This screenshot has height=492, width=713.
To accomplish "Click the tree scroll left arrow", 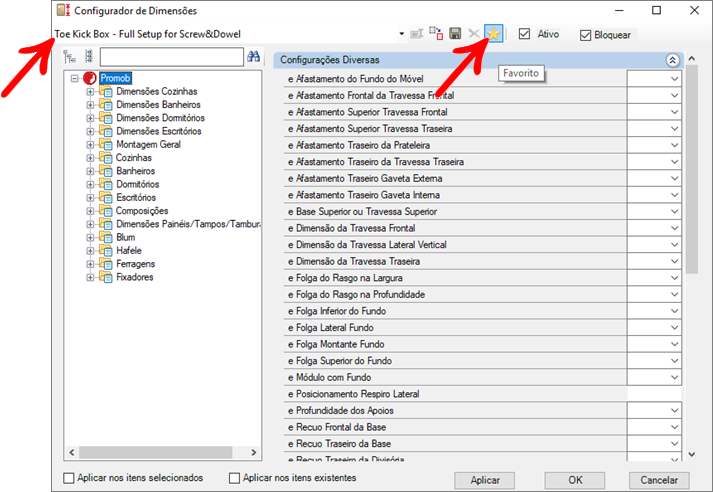I will pyautogui.click(x=71, y=452).
